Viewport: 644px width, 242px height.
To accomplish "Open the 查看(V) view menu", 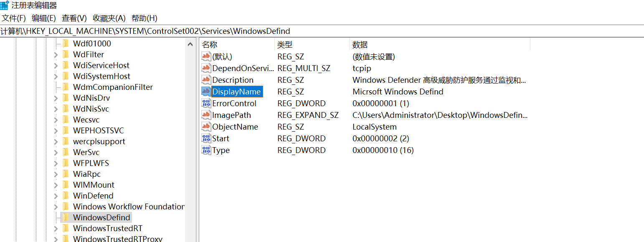I will pyautogui.click(x=74, y=18).
